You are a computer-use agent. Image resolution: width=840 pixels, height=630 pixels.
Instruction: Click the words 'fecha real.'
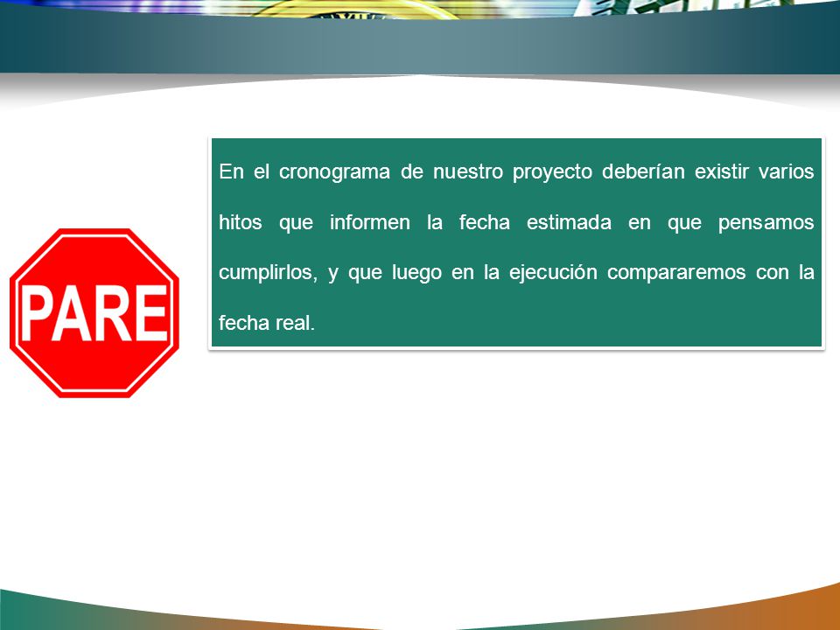[x=267, y=323]
